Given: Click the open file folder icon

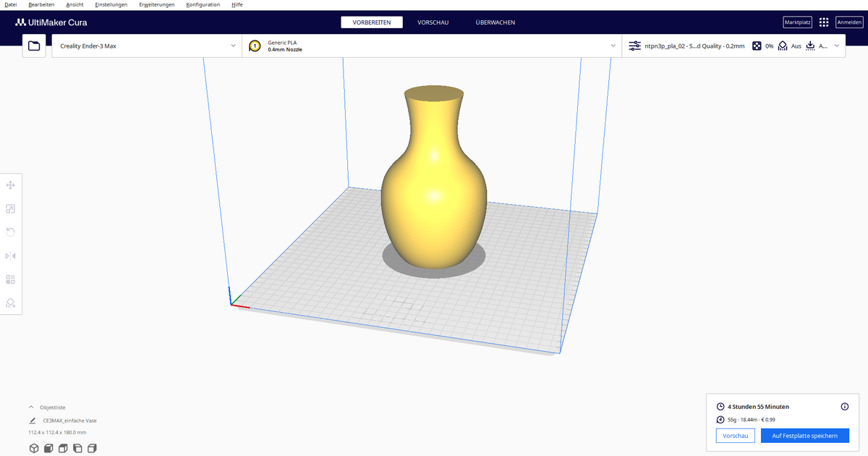Looking at the screenshot, I should [34, 45].
